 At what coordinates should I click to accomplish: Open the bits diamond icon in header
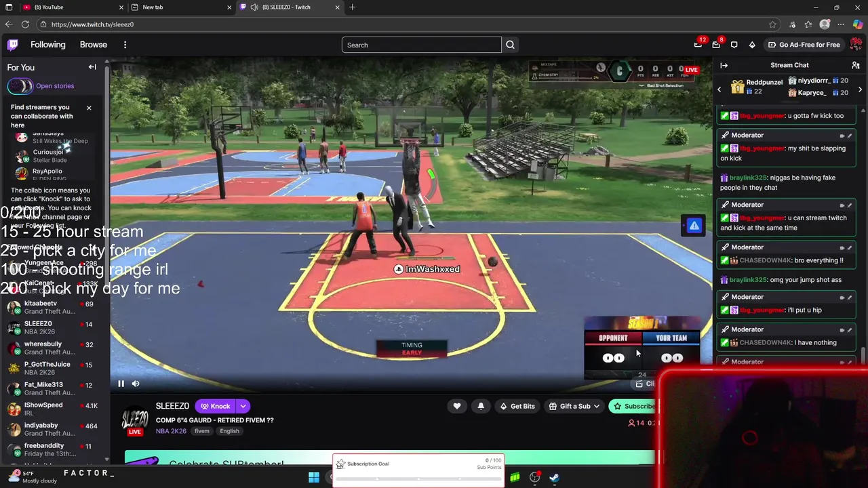[752, 45]
